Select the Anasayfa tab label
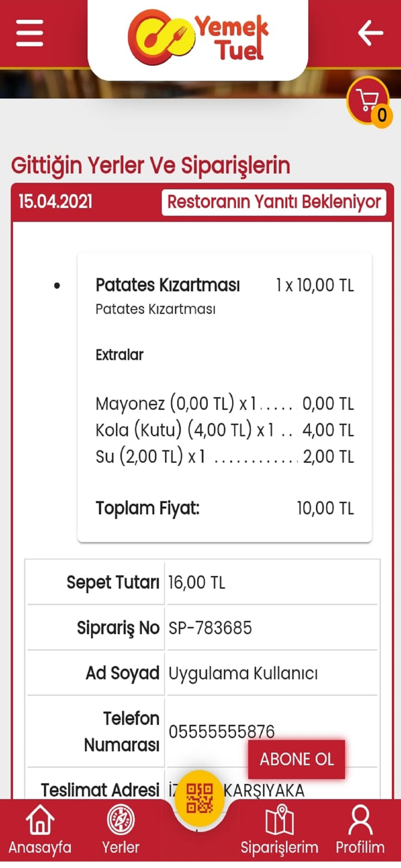401x868 pixels. tap(39, 848)
